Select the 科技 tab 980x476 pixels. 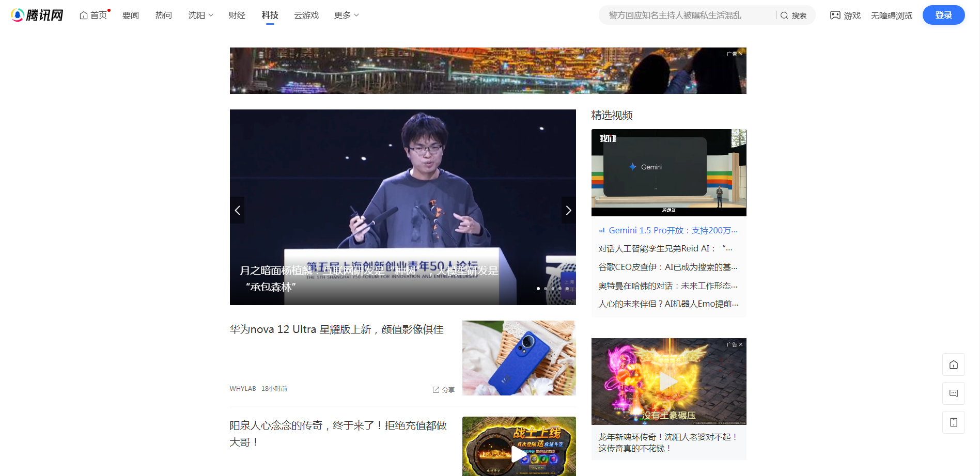(x=270, y=15)
